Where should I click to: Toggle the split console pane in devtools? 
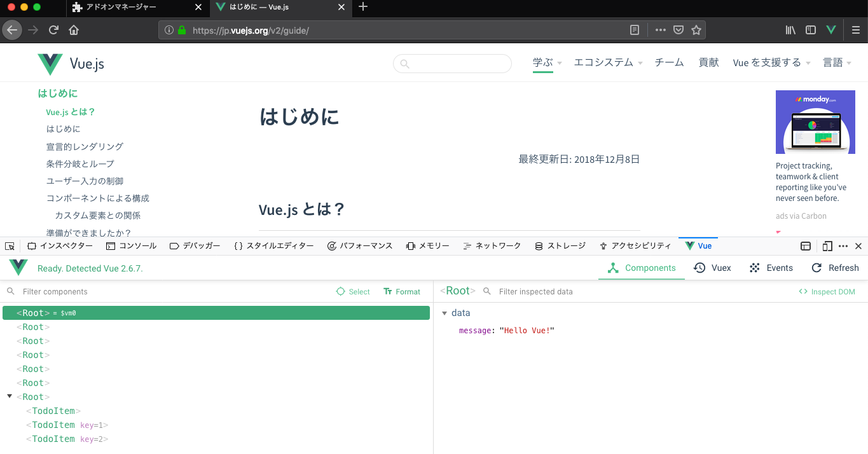(x=805, y=245)
